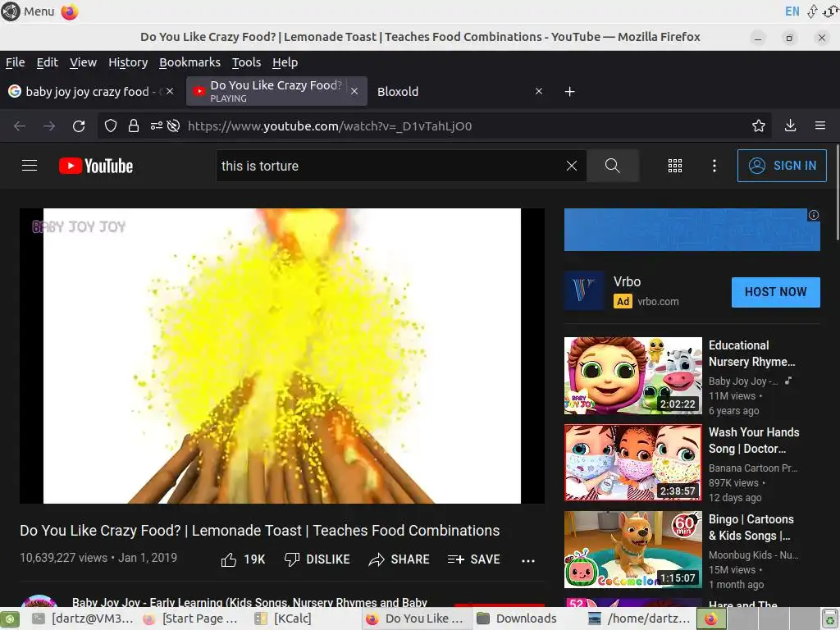Viewport: 840px width, 630px height.
Task: Pause the playing video by clicking it
Action: click(x=282, y=356)
